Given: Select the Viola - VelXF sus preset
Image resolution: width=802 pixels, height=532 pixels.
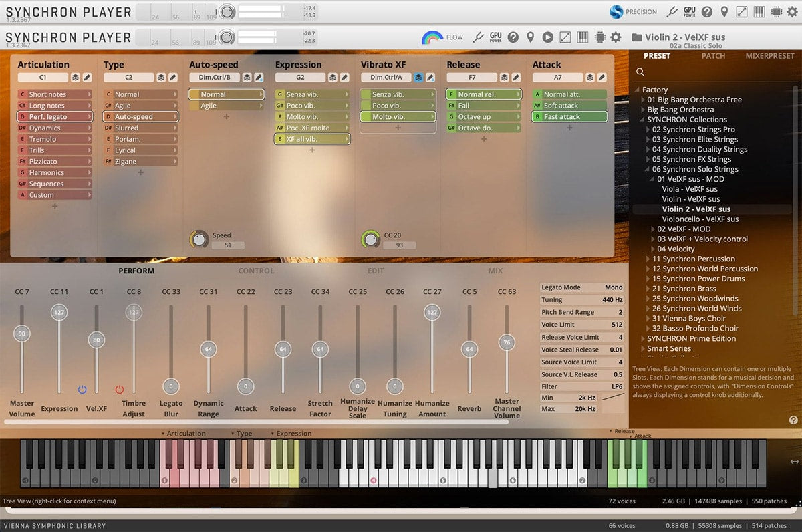Looking at the screenshot, I should coord(690,189).
